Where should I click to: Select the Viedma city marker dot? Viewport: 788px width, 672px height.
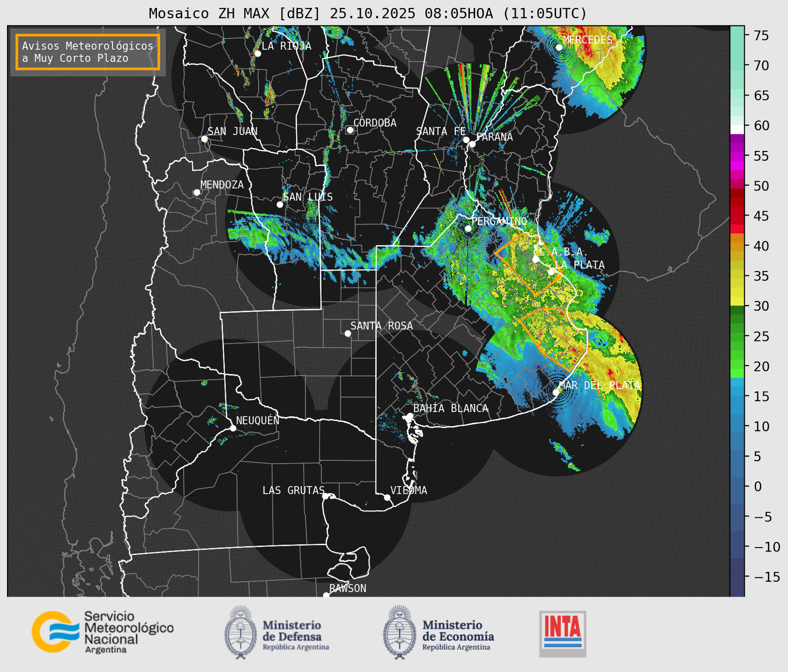(387, 498)
